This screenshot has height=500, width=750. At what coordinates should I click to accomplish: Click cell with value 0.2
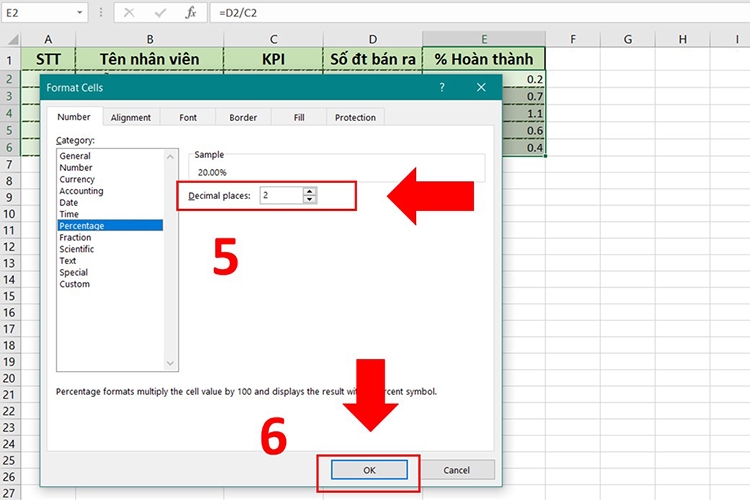[x=524, y=79]
